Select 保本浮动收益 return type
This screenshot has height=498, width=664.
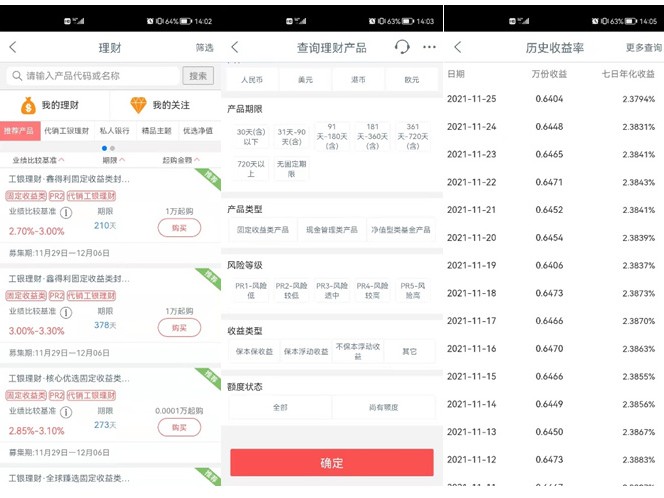pyautogui.click(x=306, y=351)
